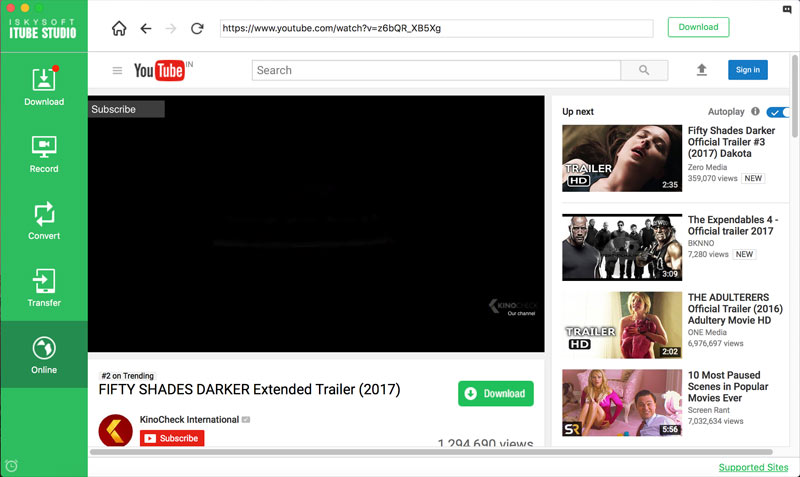Click the ONE Media channel name
Image resolution: width=800 pixels, height=477 pixels.
pos(707,332)
